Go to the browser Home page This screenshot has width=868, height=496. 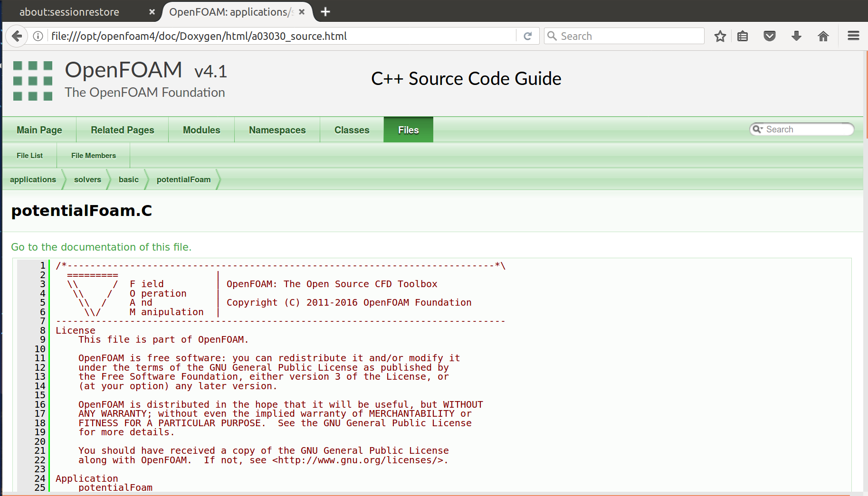823,36
